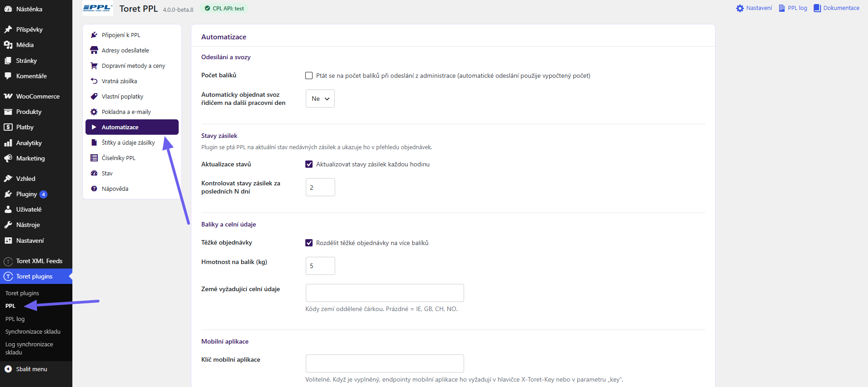Click the Stránky pages icon
This screenshot has width=868, height=387.
tap(8, 61)
